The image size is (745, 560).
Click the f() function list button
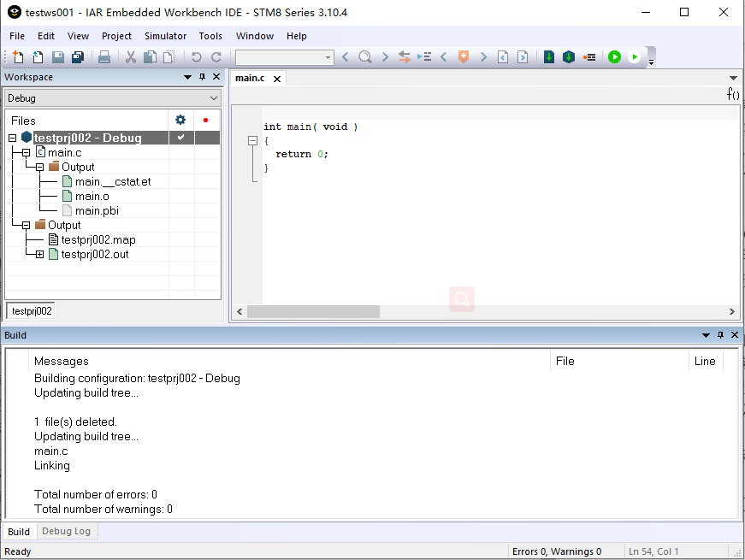coord(733,94)
